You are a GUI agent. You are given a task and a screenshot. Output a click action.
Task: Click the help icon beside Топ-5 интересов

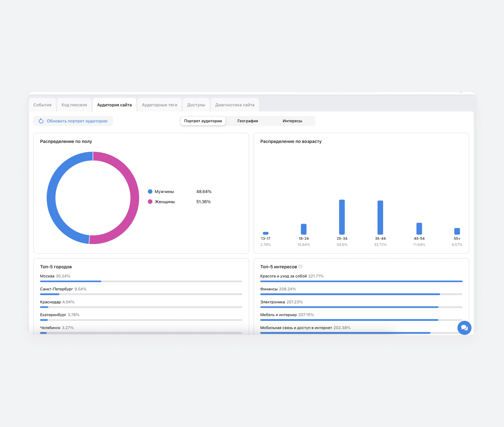pyautogui.click(x=300, y=267)
